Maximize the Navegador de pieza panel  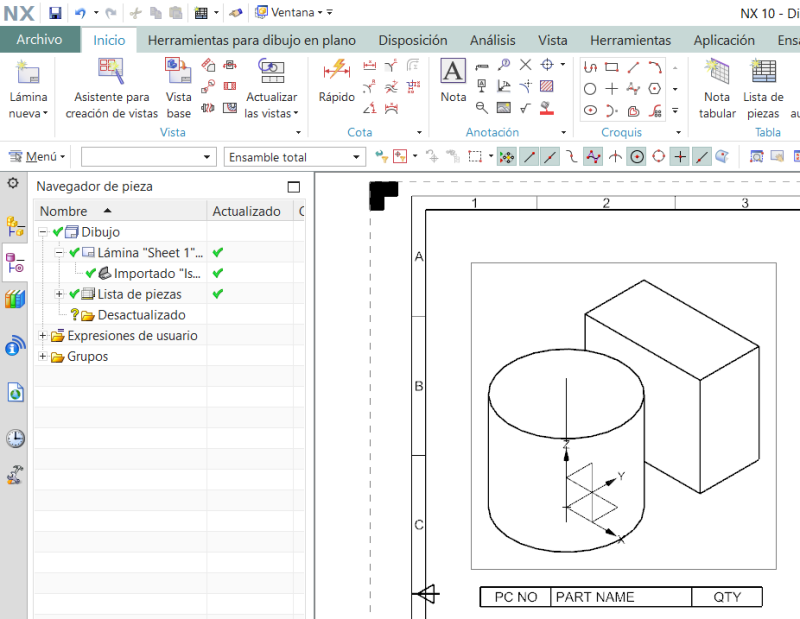click(x=294, y=187)
